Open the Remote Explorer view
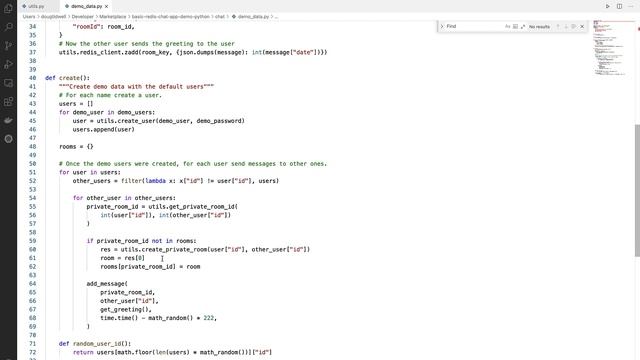 (x=8, y=83)
